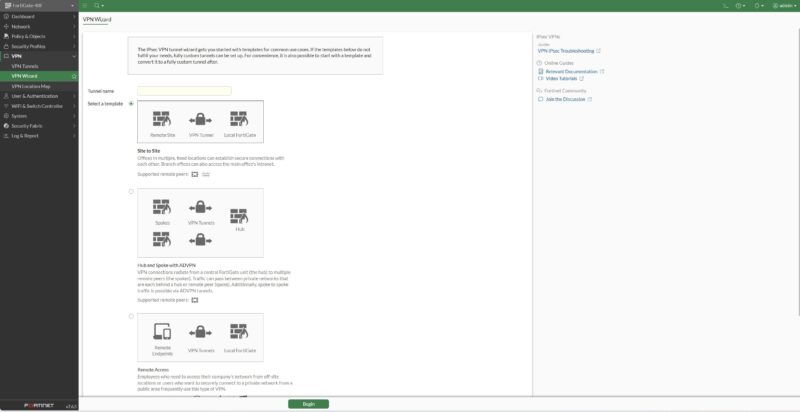
Task: Open VPN IPsec Troubleshooting guide link
Action: pos(566,51)
